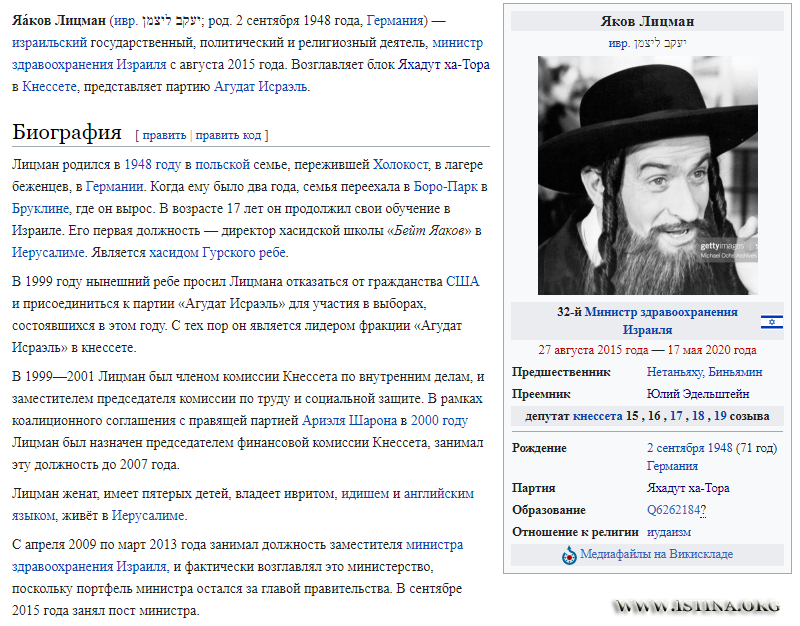Viewport: 800px width, 626px height.
Task: Open the portrait photo in the infobox
Action: pos(647,175)
